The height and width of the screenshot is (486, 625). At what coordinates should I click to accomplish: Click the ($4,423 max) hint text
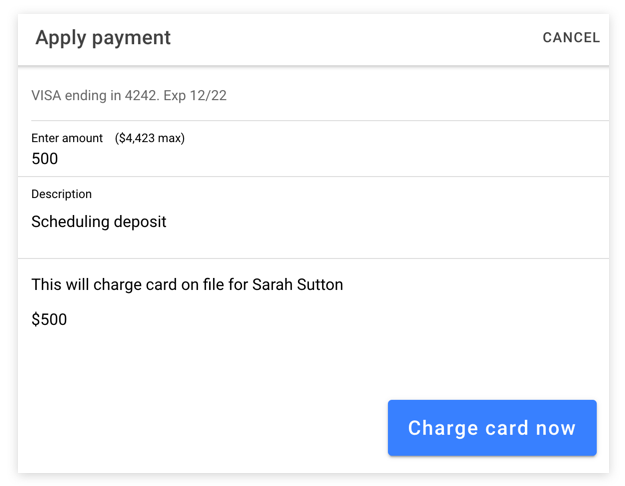[x=150, y=138]
